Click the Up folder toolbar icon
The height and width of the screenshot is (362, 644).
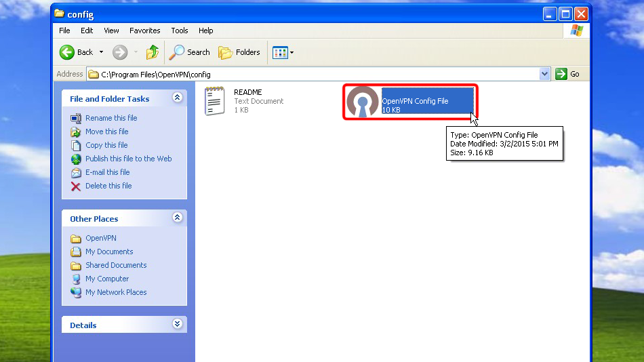153,52
